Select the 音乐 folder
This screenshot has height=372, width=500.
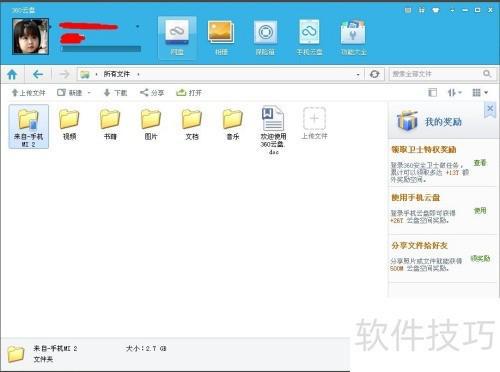pos(233,124)
